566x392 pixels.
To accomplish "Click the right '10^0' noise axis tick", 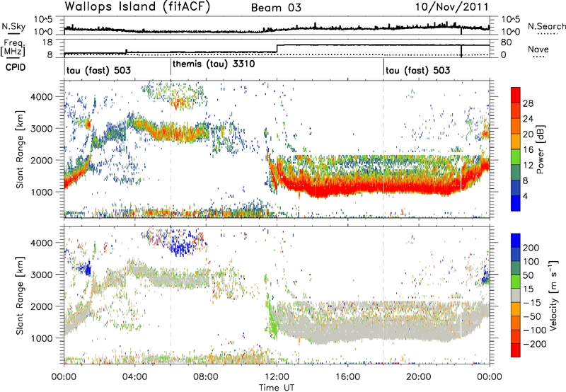I will (511, 32).
